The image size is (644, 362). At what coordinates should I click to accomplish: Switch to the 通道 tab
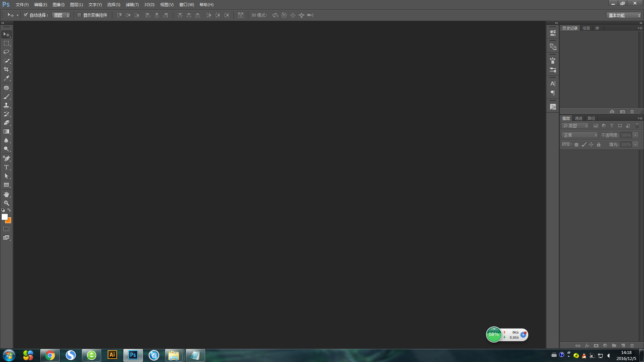pyautogui.click(x=578, y=118)
